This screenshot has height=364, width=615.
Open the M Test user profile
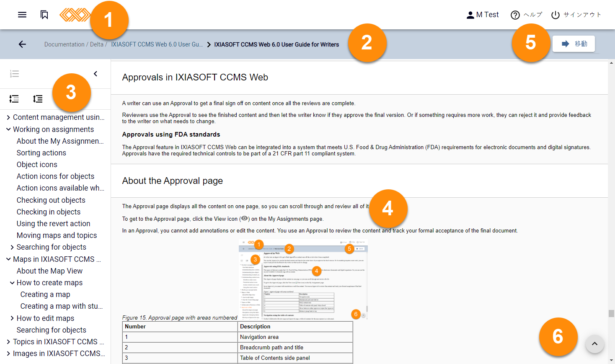483,15
